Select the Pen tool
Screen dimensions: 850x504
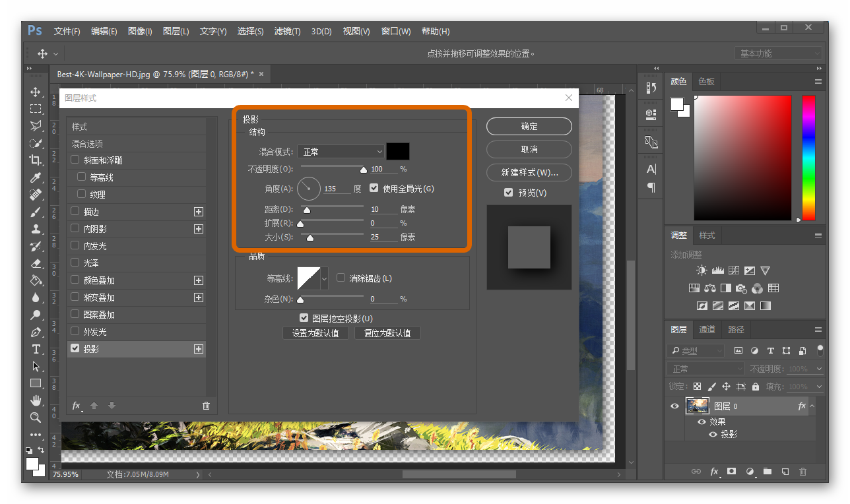36,332
